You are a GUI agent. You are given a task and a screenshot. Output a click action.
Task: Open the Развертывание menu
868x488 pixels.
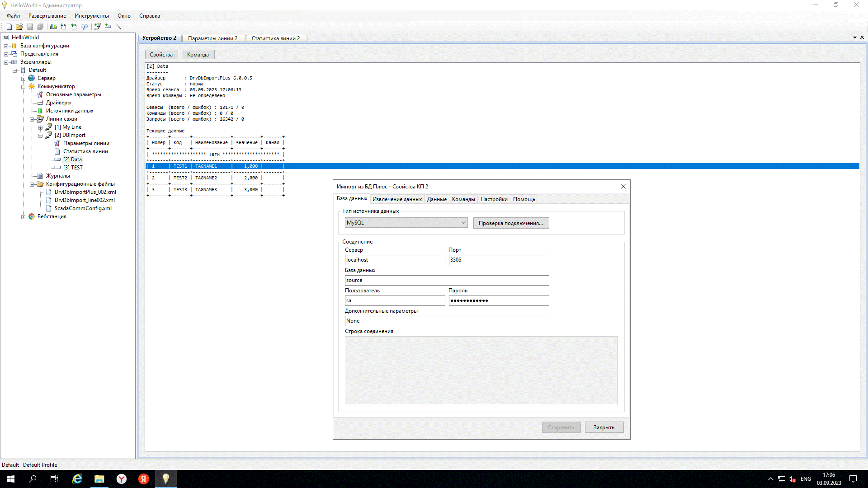[x=47, y=16]
